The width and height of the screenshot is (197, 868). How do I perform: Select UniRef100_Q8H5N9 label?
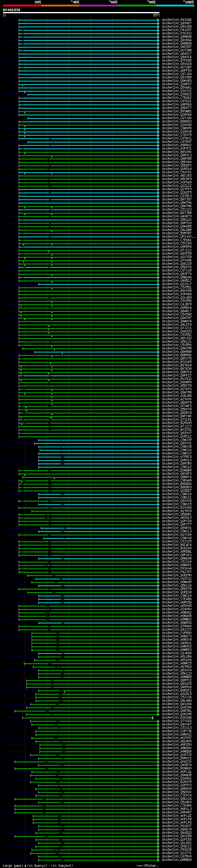[x=177, y=352]
